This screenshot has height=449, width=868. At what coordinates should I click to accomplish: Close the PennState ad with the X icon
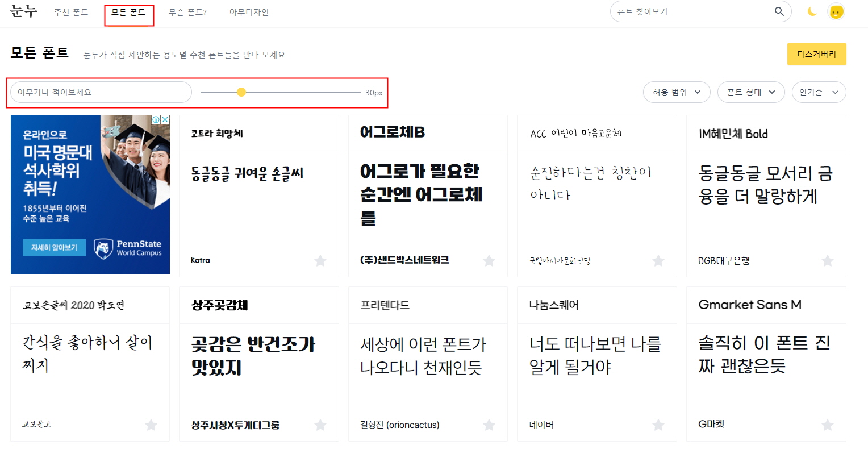point(165,119)
